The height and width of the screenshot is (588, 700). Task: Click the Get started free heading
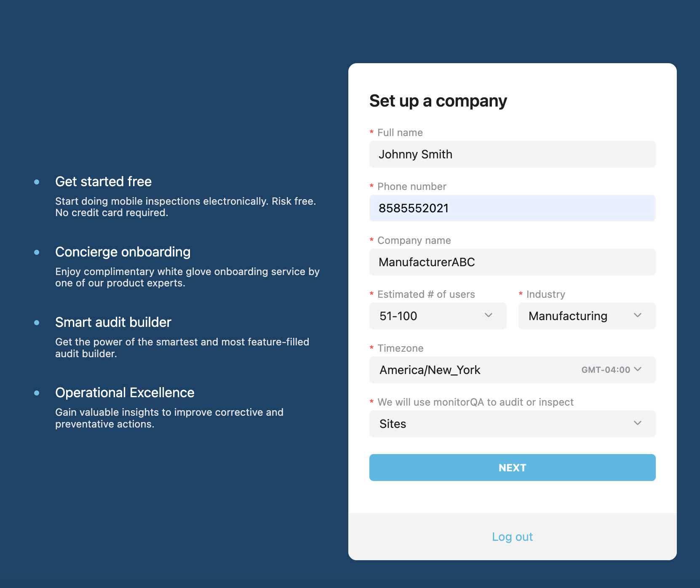point(104,182)
